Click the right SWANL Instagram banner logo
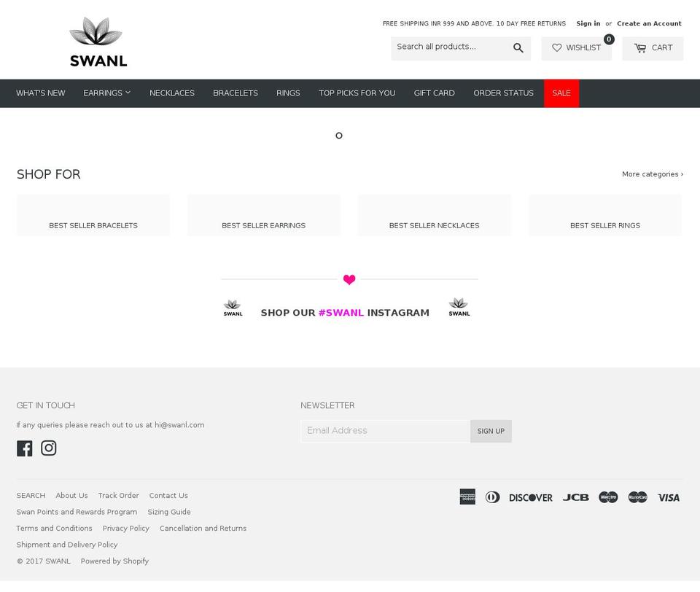The width and height of the screenshot is (700, 592). click(x=459, y=307)
